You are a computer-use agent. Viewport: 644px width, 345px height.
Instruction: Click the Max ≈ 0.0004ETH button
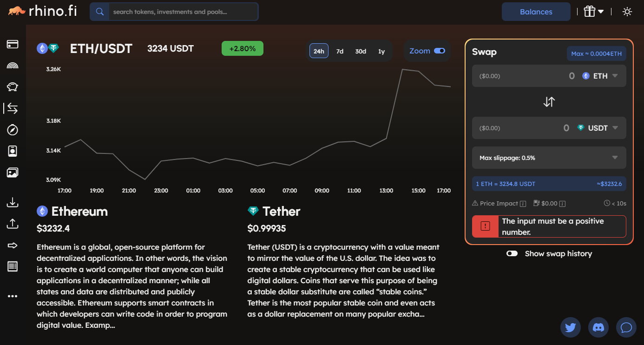tap(596, 53)
